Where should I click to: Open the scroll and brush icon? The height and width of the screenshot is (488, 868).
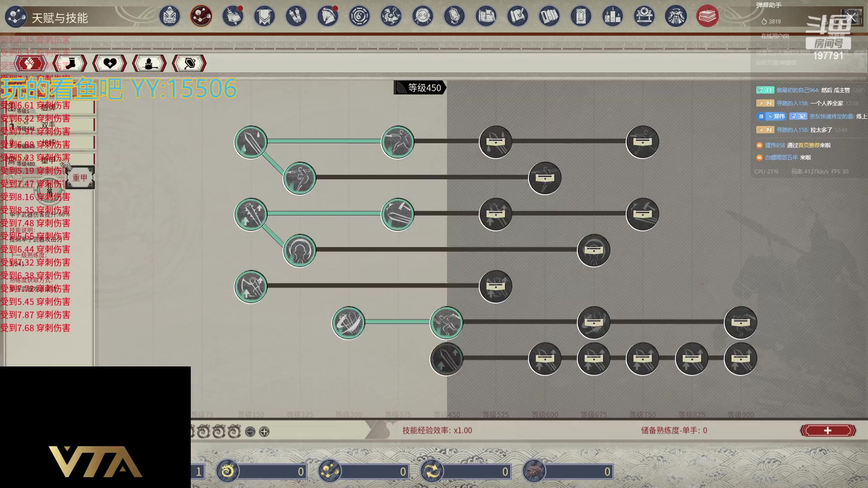[518, 17]
